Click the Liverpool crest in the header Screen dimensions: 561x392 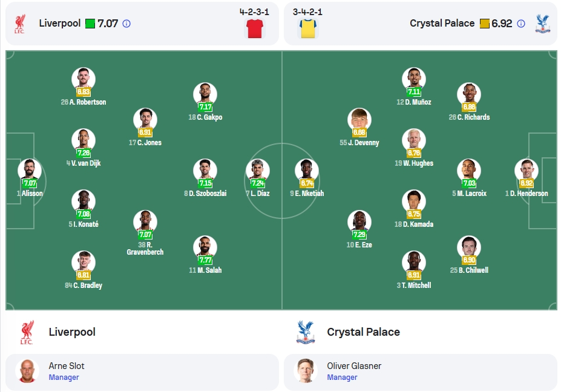coord(20,24)
